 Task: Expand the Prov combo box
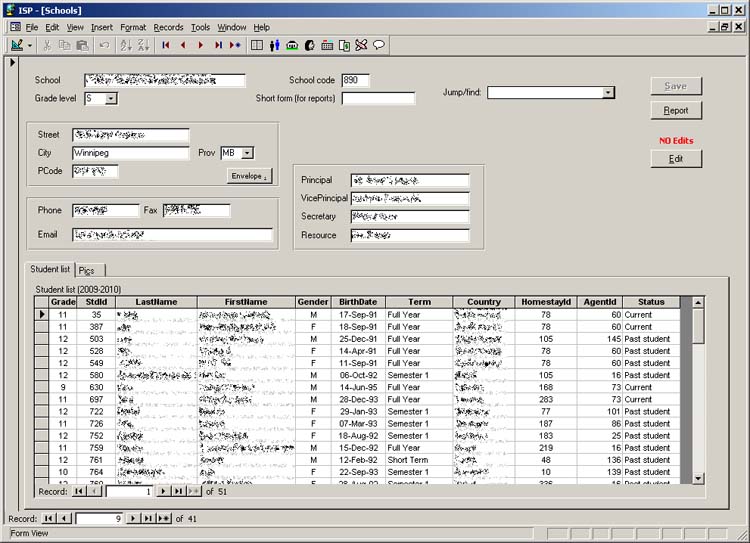(247, 153)
